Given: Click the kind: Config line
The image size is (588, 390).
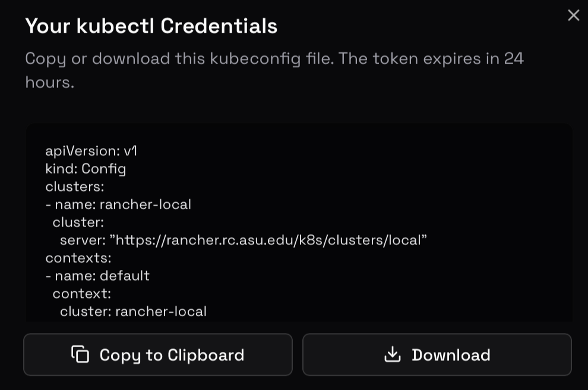Looking at the screenshot, I should 86,169.
